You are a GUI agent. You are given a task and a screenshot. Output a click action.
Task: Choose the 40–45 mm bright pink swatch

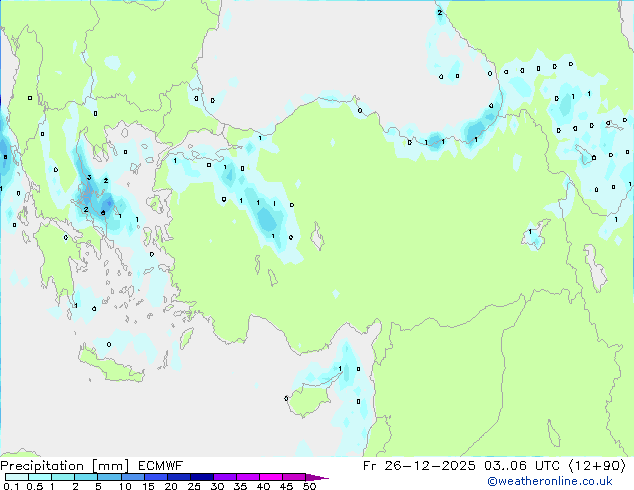[271, 477]
